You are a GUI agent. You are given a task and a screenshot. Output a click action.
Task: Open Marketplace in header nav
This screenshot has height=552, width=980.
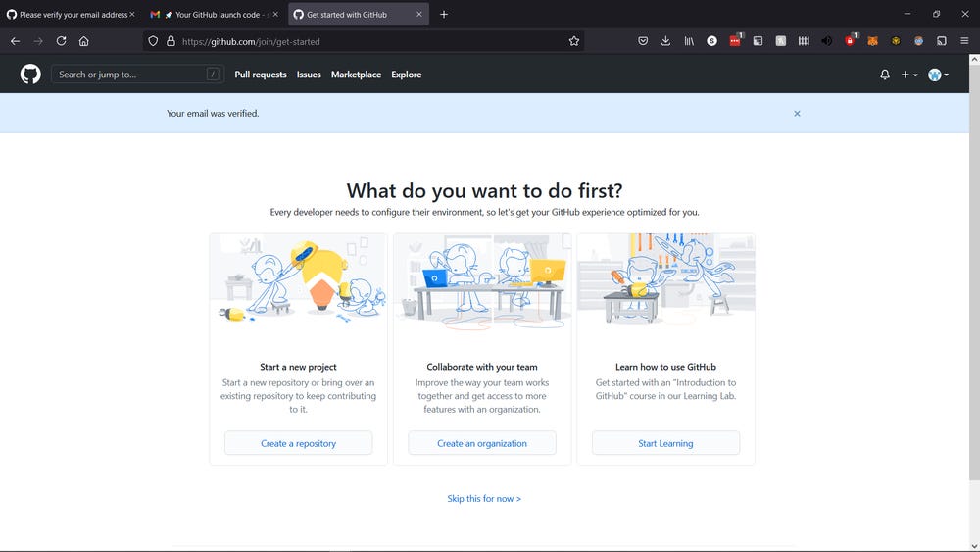coord(357,75)
